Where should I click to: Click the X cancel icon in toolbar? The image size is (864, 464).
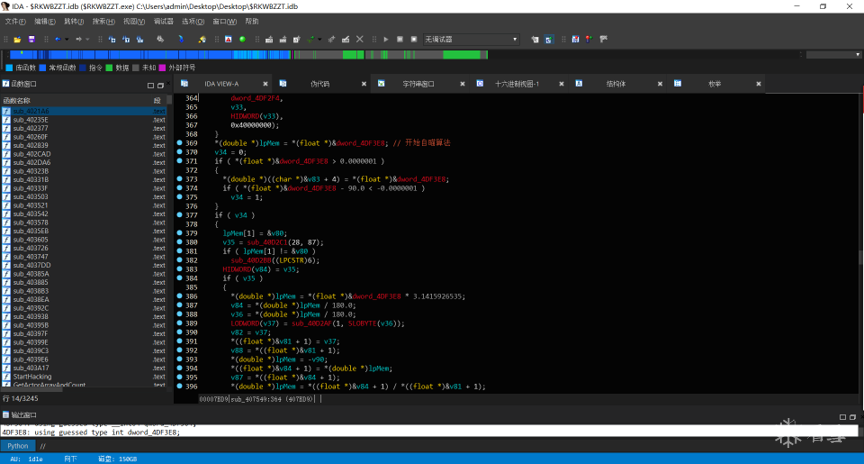[360, 40]
